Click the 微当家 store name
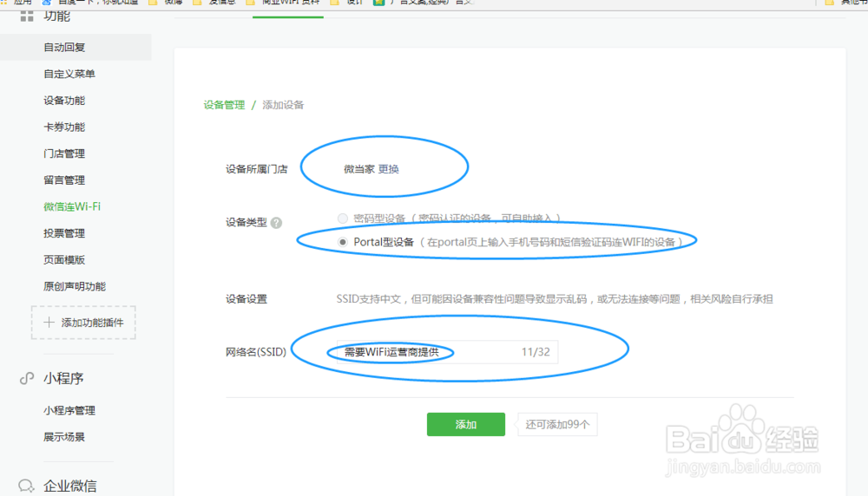 coord(359,169)
